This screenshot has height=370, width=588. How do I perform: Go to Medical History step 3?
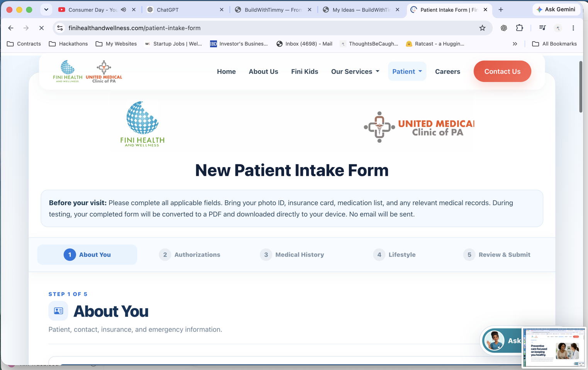point(292,255)
